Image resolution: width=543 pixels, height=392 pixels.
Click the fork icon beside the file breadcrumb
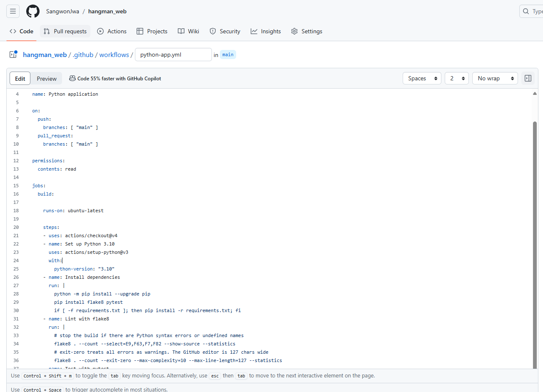tap(12, 55)
